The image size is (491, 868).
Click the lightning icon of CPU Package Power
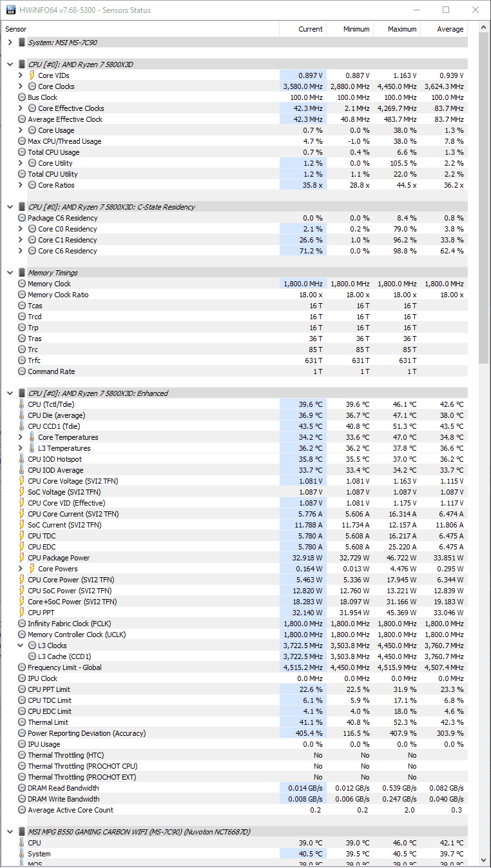22,558
